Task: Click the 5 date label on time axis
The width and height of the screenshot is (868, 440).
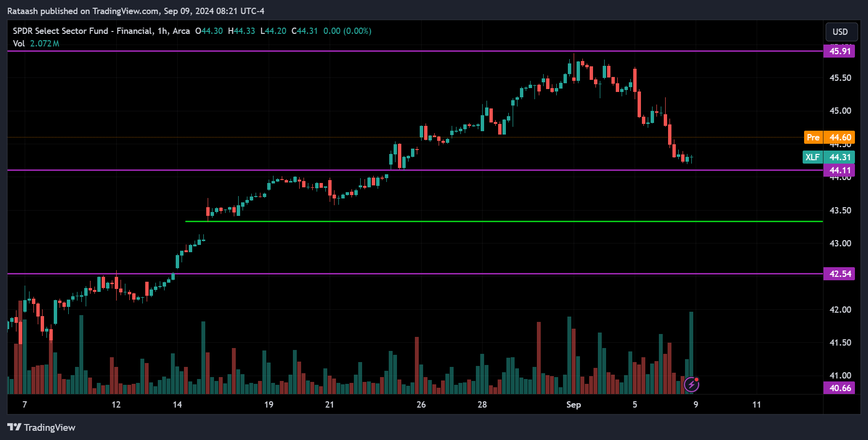Action: [x=635, y=405]
